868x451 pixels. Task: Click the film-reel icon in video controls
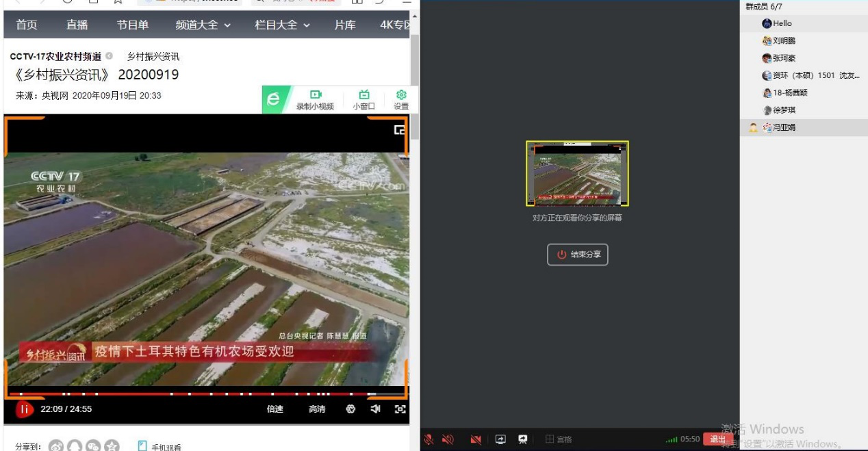point(351,409)
